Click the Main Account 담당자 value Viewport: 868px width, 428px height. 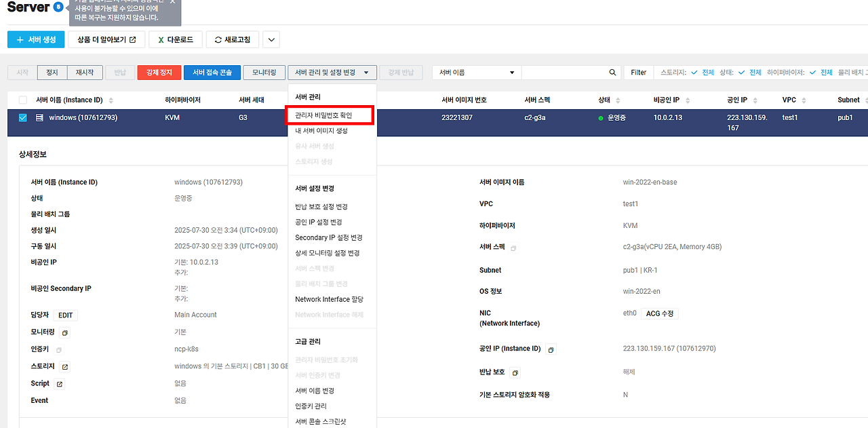[x=195, y=315]
